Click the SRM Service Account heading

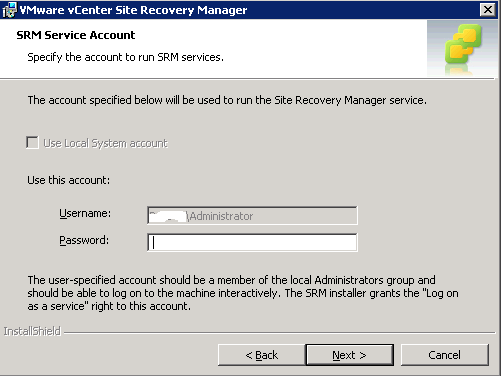pos(76,35)
